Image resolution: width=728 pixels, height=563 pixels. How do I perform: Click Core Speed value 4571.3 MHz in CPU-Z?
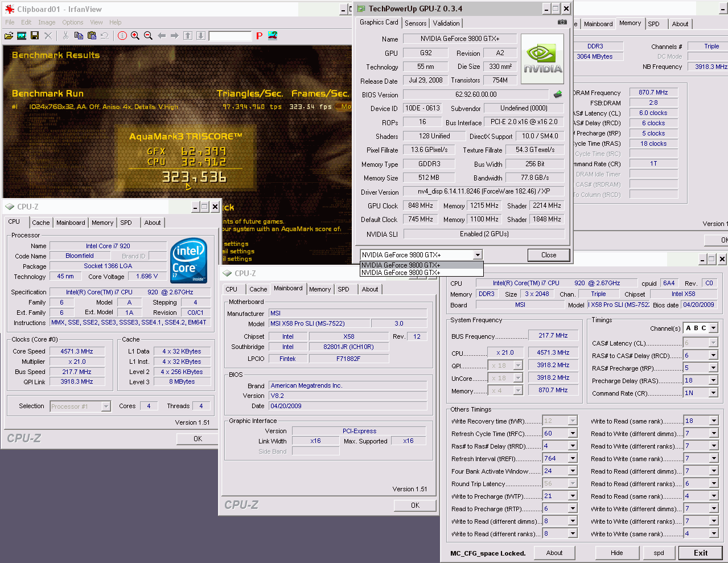coord(77,351)
